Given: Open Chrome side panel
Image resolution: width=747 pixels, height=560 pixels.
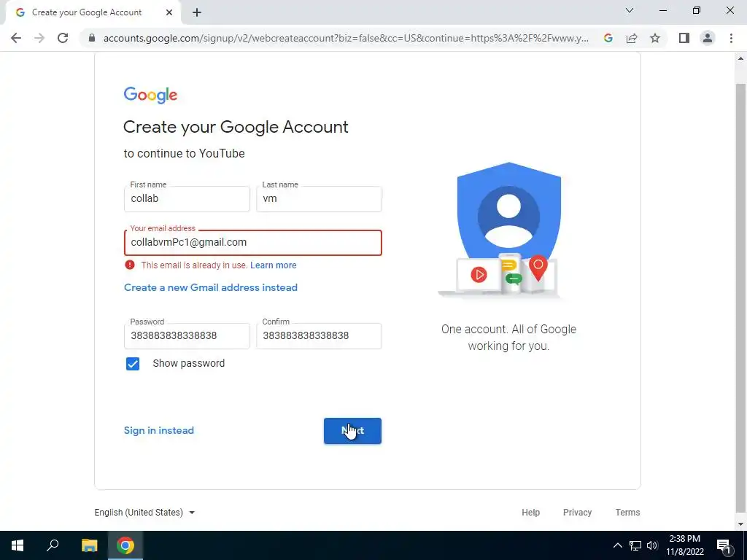Looking at the screenshot, I should 684,38.
